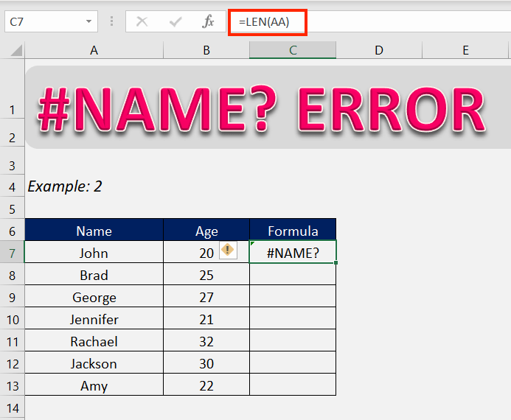Viewport: 511px width, 420px height.
Task: Select row 5 header
Action: pos(12,207)
